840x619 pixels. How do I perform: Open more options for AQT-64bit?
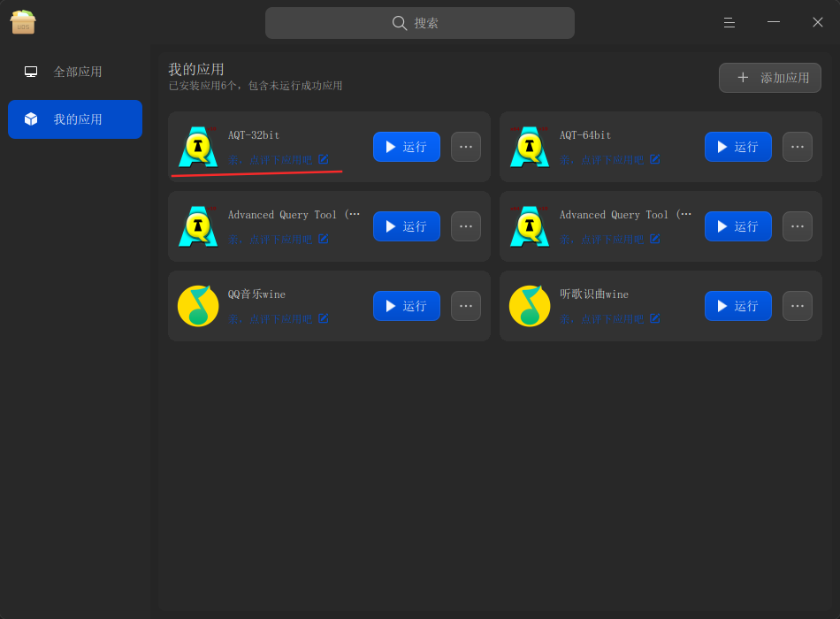pos(798,147)
